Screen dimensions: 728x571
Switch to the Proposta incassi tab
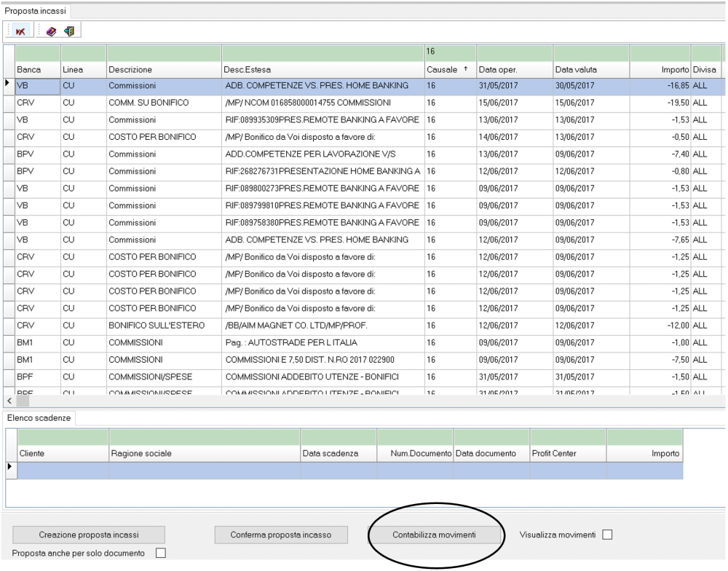click(33, 11)
